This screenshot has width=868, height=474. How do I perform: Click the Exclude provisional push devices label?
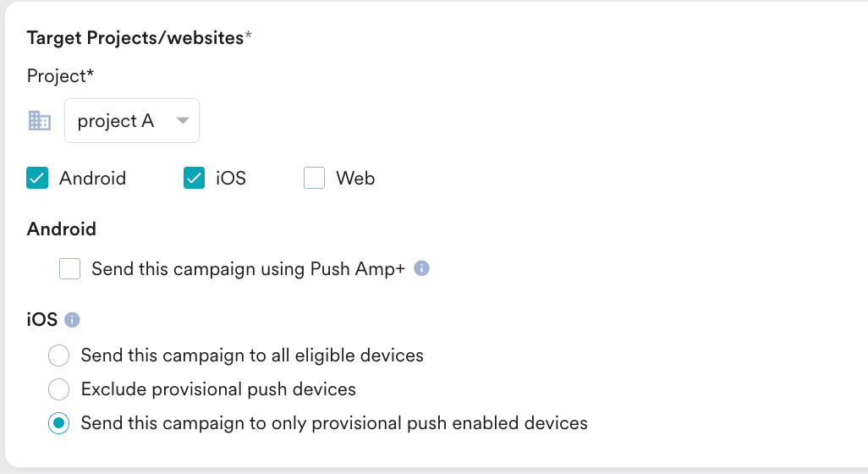point(218,389)
